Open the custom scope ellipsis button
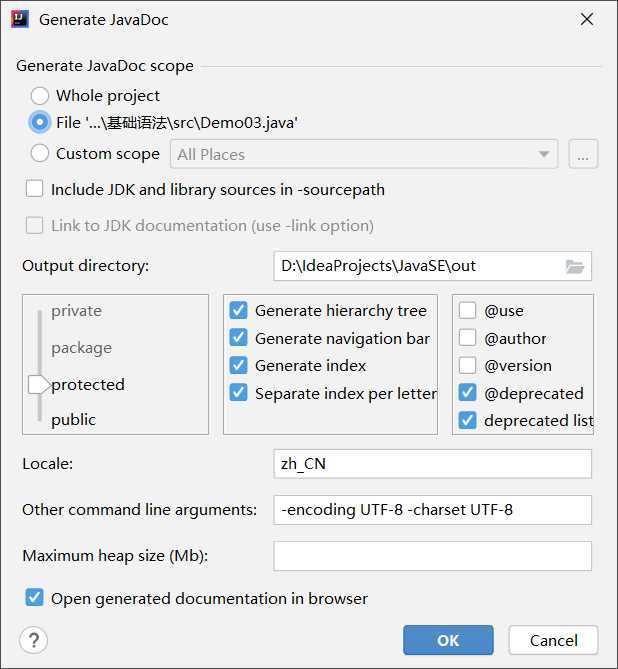 [583, 154]
